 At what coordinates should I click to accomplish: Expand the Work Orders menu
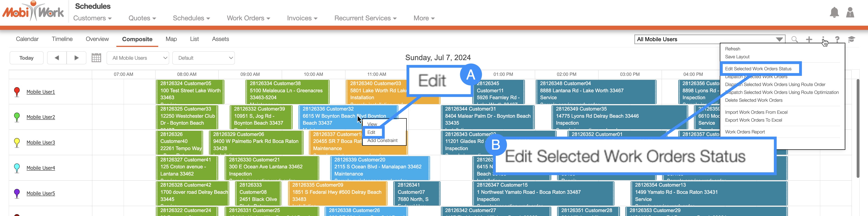pyautogui.click(x=248, y=18)
